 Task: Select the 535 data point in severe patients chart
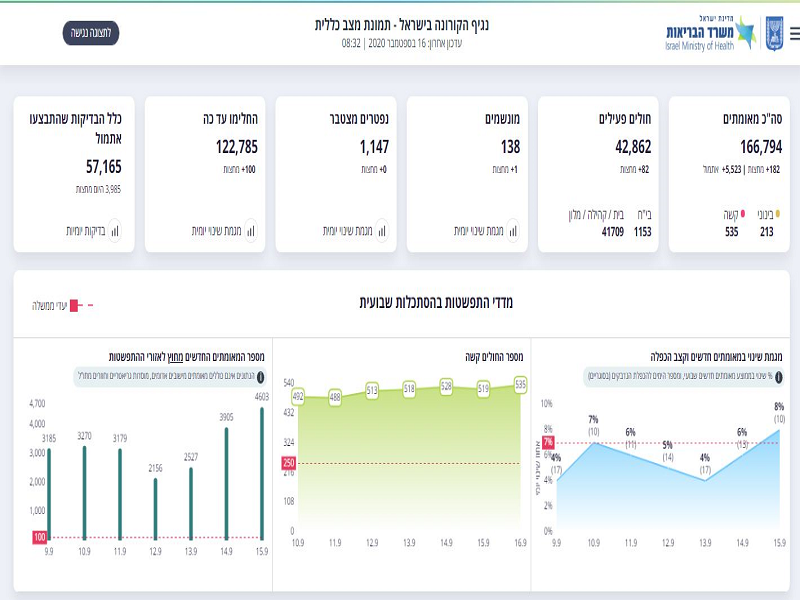[x=520, y=384]
